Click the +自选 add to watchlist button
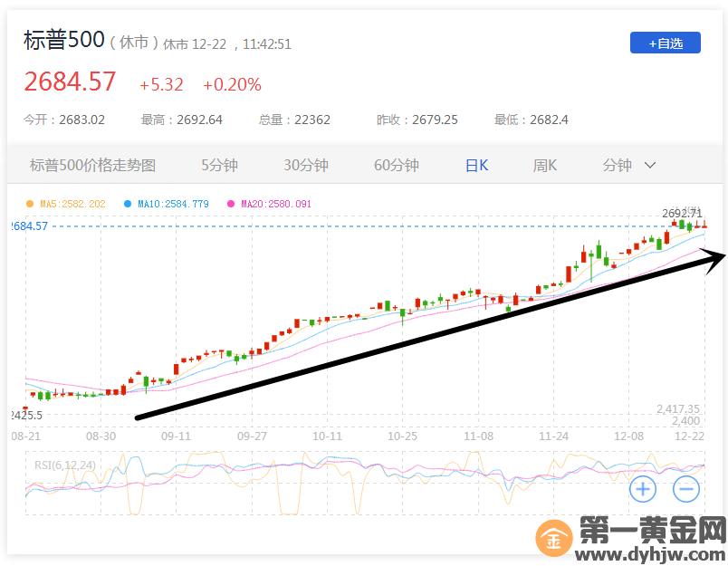728x566 pixels. [x=665, y=43]
